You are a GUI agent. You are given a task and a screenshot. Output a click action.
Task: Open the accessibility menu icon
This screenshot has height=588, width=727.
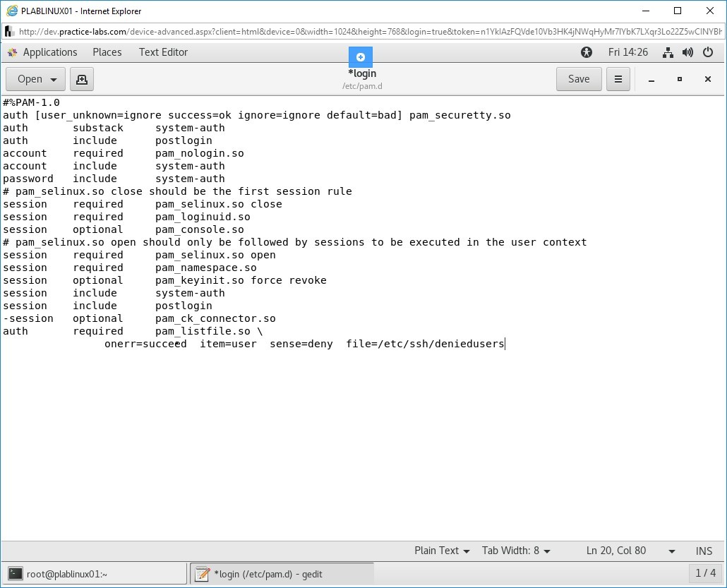pyautogui.click(x=587, y=52)
